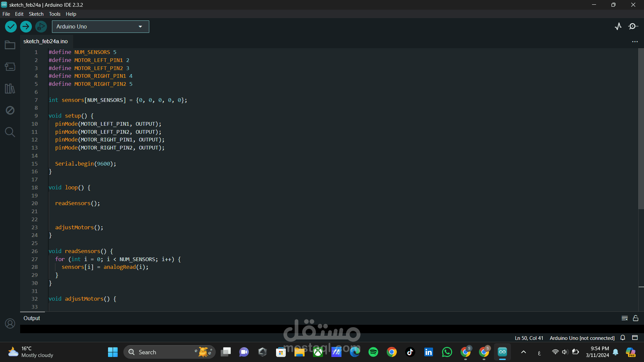Open the Debug sidebar panel
Viewport: 644px width, 362px height.
[x=10, y=110]
